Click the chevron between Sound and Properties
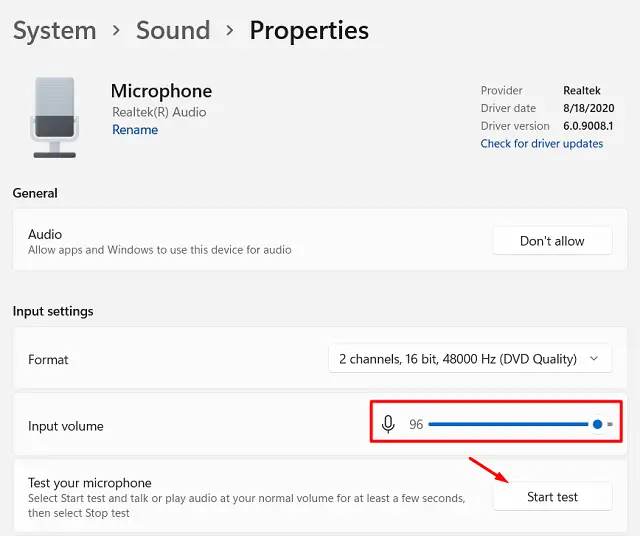This screenshot has height=536, width=640. click(x=229, y=31)
